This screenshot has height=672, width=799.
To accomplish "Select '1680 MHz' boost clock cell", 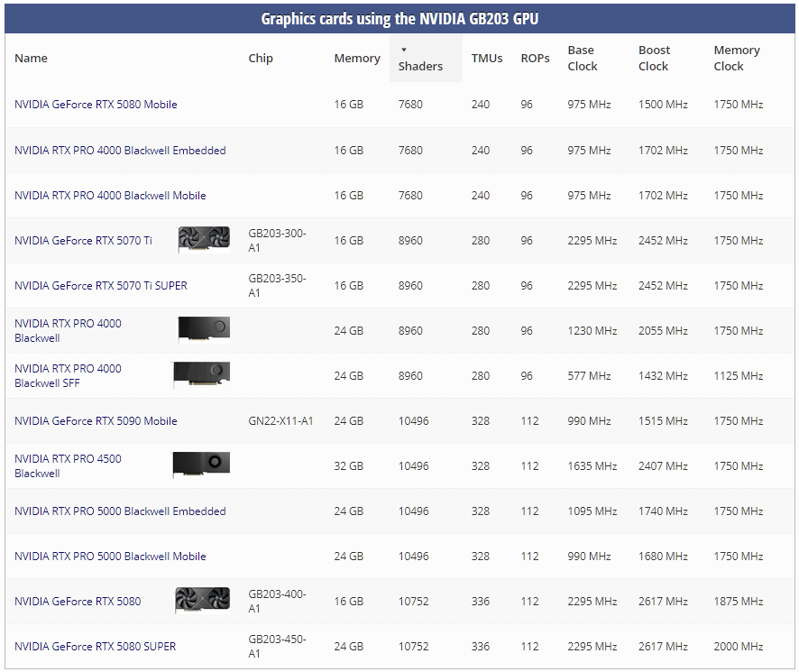I will 663,557.
